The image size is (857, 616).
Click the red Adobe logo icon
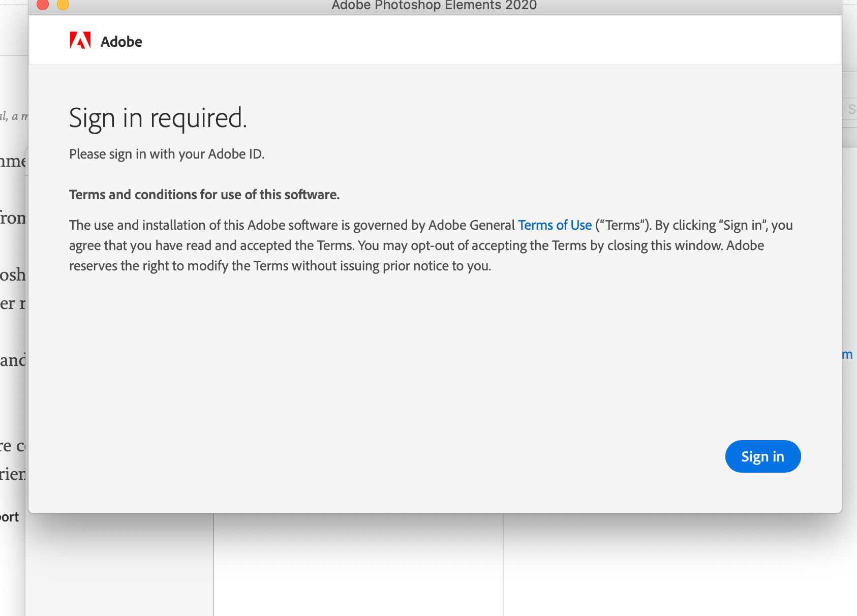click(80, 41)
